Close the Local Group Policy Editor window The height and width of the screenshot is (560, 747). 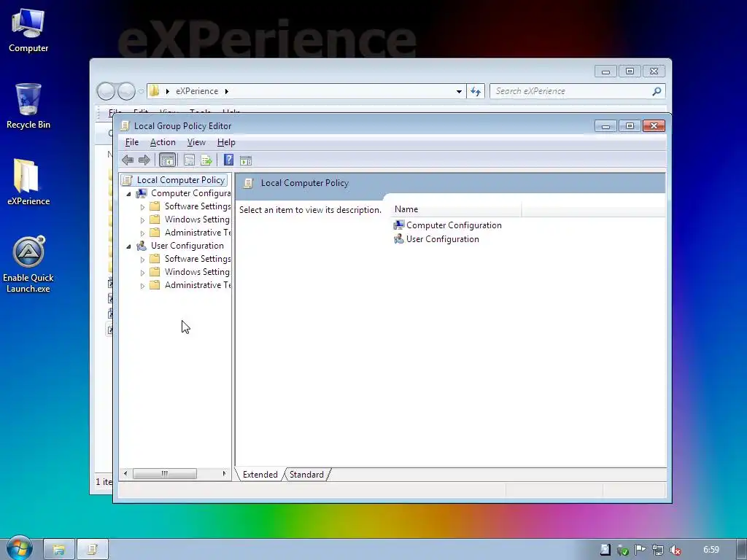[x=654, y=126]
